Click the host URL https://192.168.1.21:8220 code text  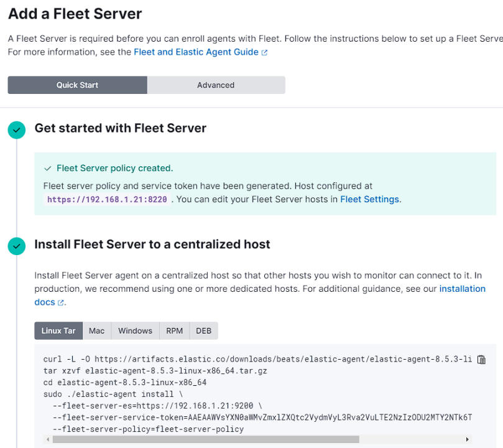point(107,200)
